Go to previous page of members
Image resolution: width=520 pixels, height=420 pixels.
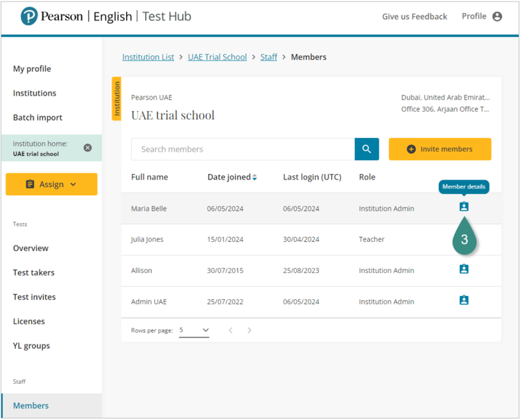231,331
